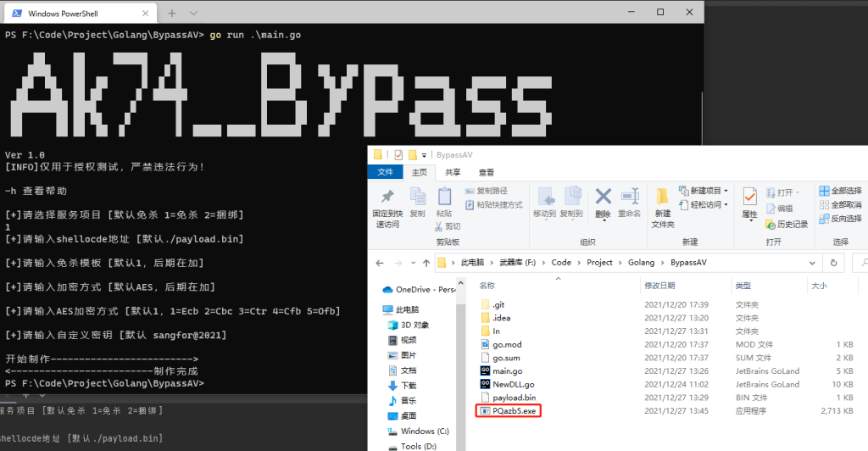Select the main.go file
This screenshot has width=868, height=451.
pyautogui.click(x=502, y=371)
